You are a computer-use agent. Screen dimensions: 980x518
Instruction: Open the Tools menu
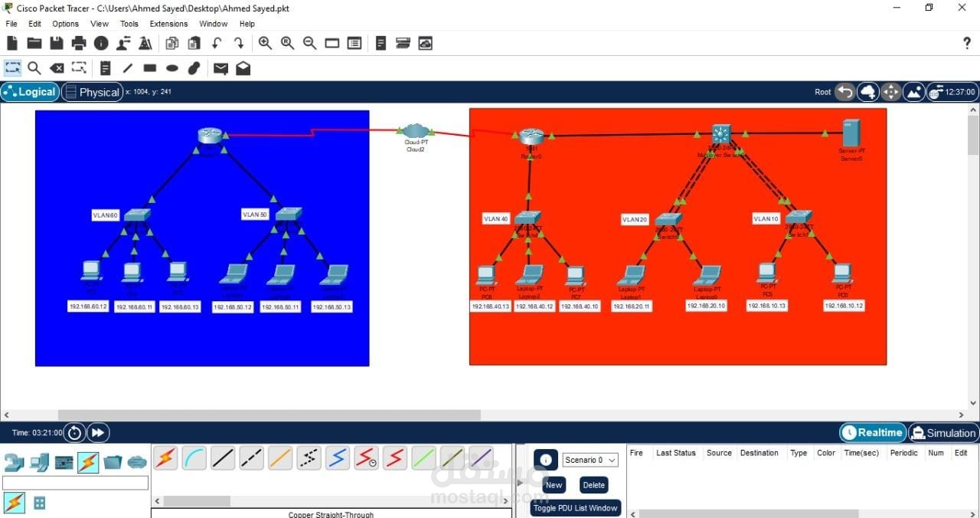click(129, 24)
